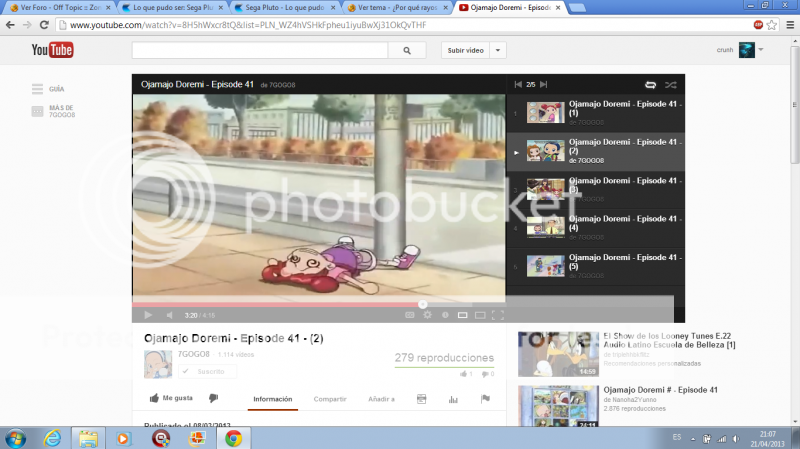The height and width of the screenshot is (449, 800).
Task: Open Windows Media Player from taskbar
Action: click(x=123, y=438)
